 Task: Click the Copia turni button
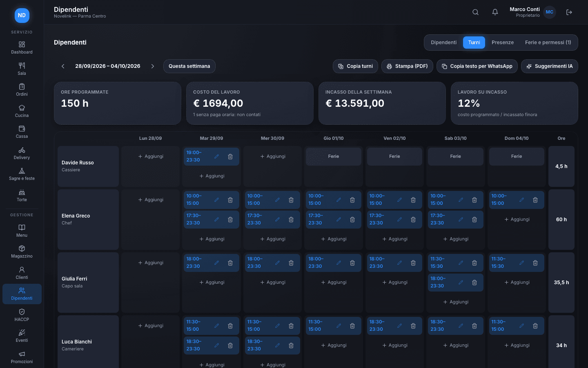[355, 66]
